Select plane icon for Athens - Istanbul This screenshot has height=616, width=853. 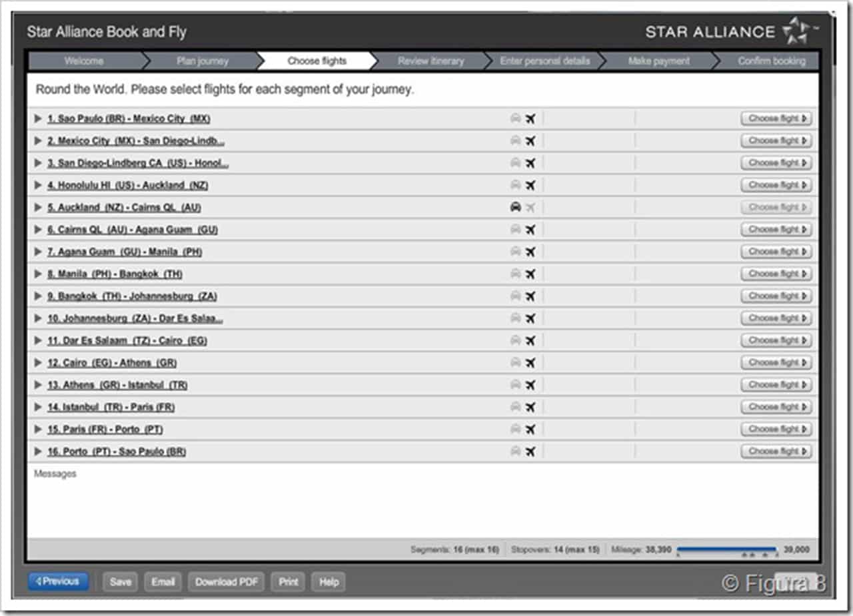(x=530, y=385)
